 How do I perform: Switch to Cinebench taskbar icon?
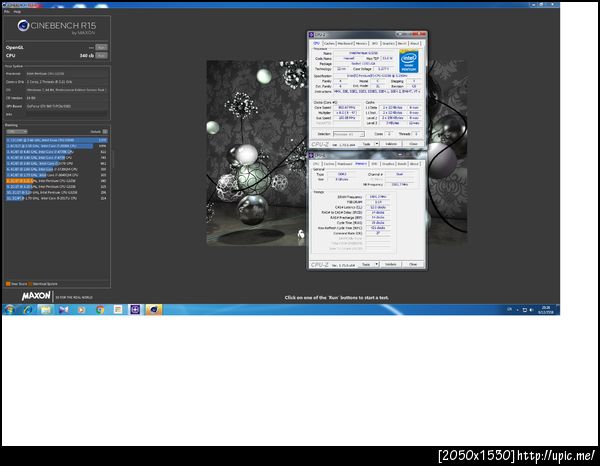[x=153, y=310]
